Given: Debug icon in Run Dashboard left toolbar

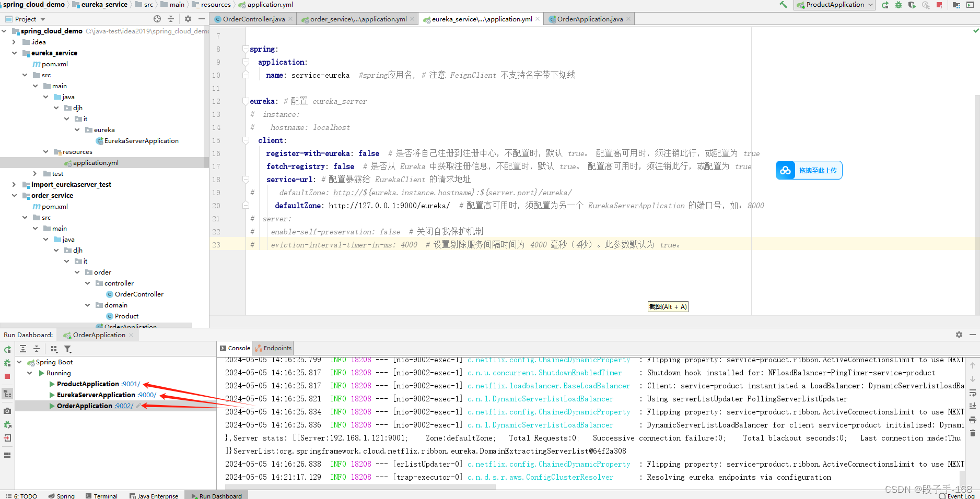Looking at the screenshot, I should pyautogui.click(x=7, y=362).
